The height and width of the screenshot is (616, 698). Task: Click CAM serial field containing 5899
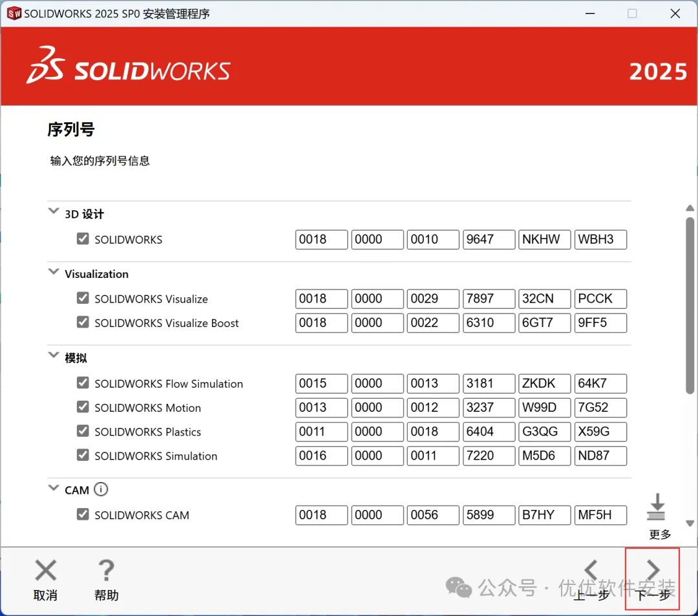click(489, 515)
